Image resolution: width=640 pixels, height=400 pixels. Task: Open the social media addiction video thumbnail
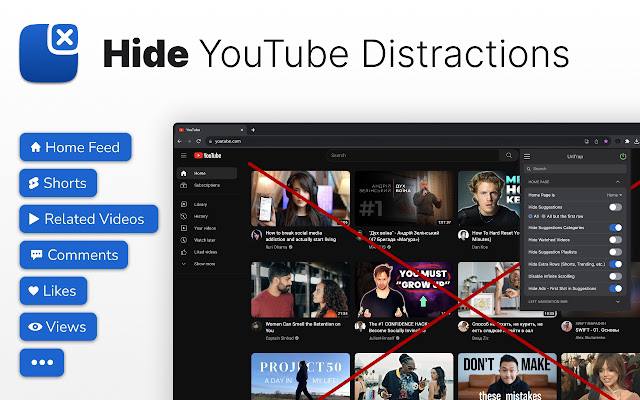300,198
